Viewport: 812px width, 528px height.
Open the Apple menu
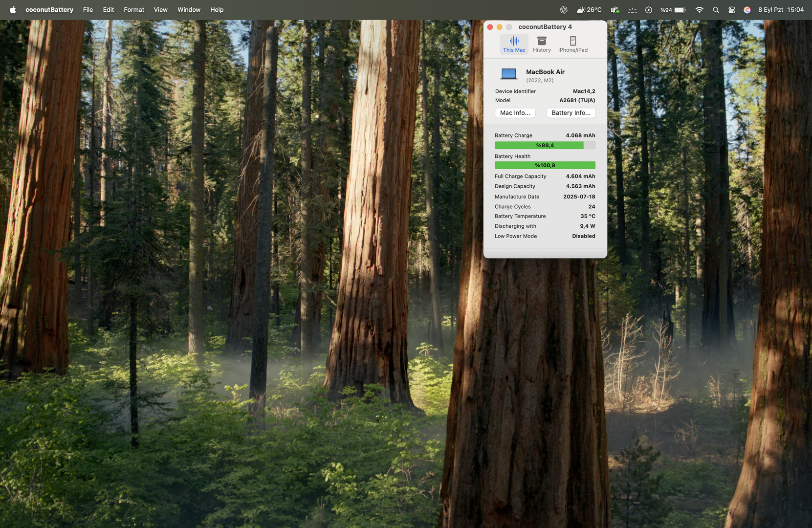(13, 10)
